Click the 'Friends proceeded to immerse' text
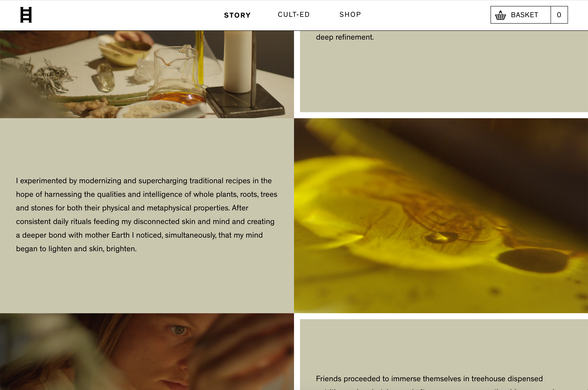This screenshot has width=588, height=390. (x=429, y=379)
